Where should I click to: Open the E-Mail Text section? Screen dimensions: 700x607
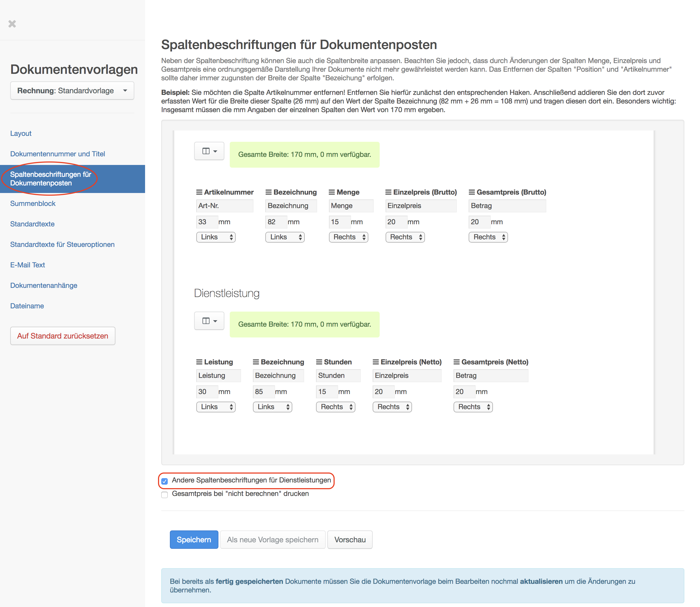tap(28, 265)
